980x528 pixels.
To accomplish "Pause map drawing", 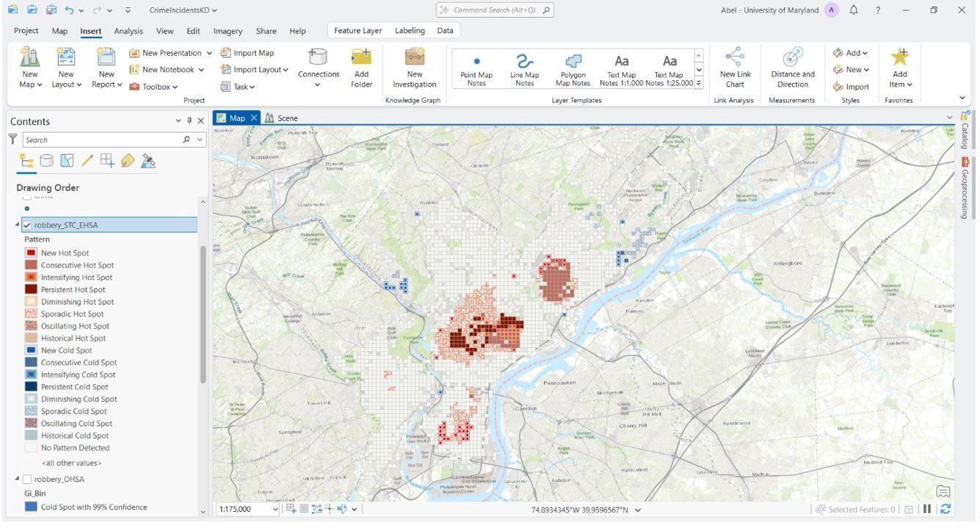I will 927,509.
